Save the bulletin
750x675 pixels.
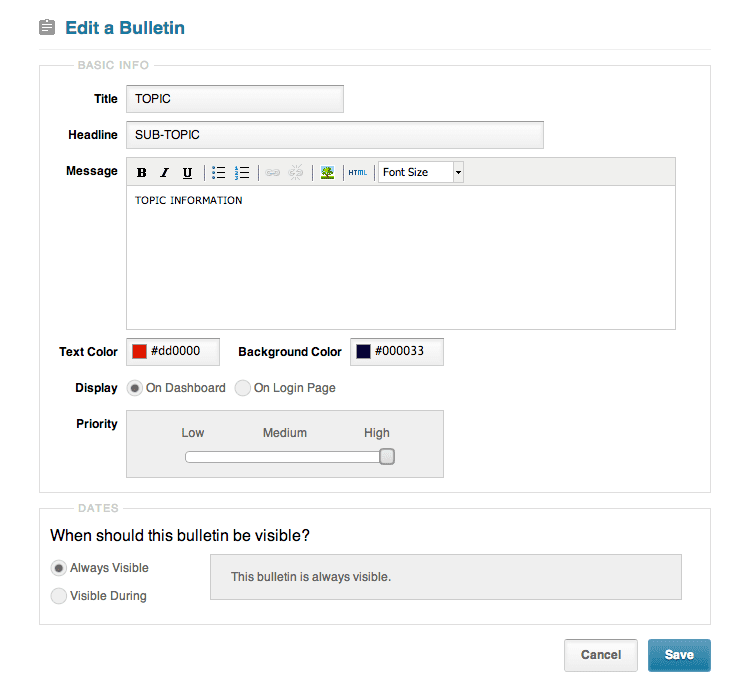pyautogui.click(x=679, y=655)
